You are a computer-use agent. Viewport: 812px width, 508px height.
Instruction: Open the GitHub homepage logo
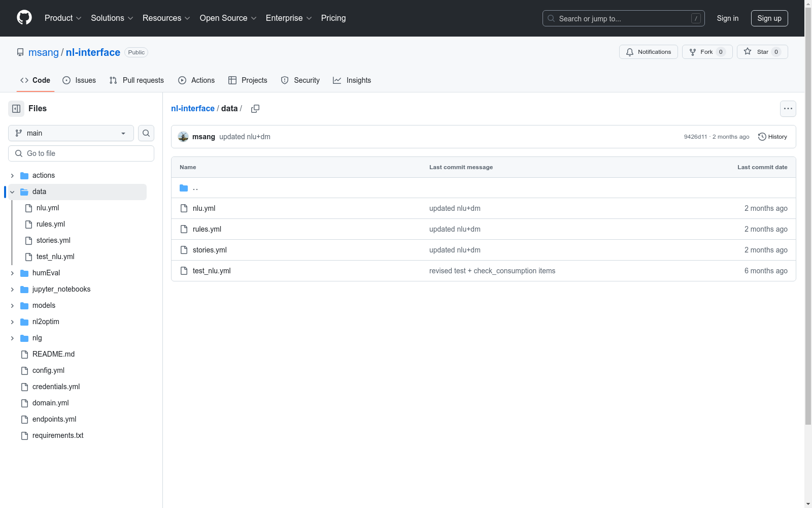tap(24, 18)
